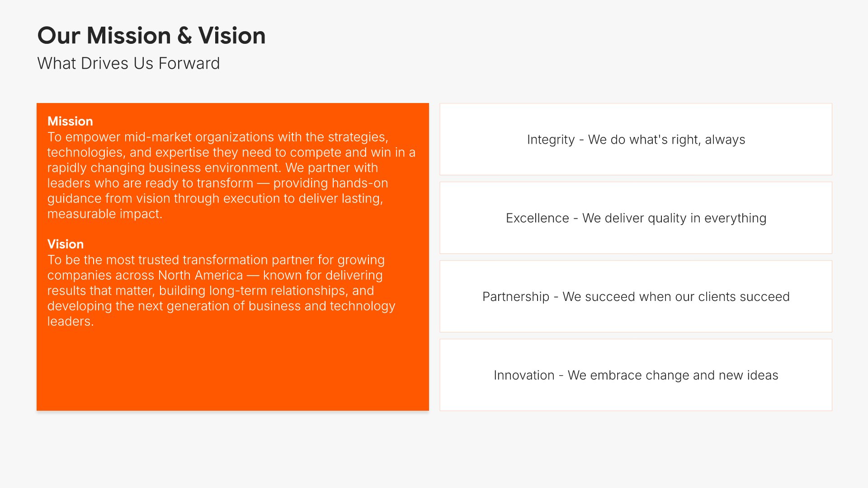Click the bold "Vision" heading in orange panel
868x488 pixels.
point(66,244)
